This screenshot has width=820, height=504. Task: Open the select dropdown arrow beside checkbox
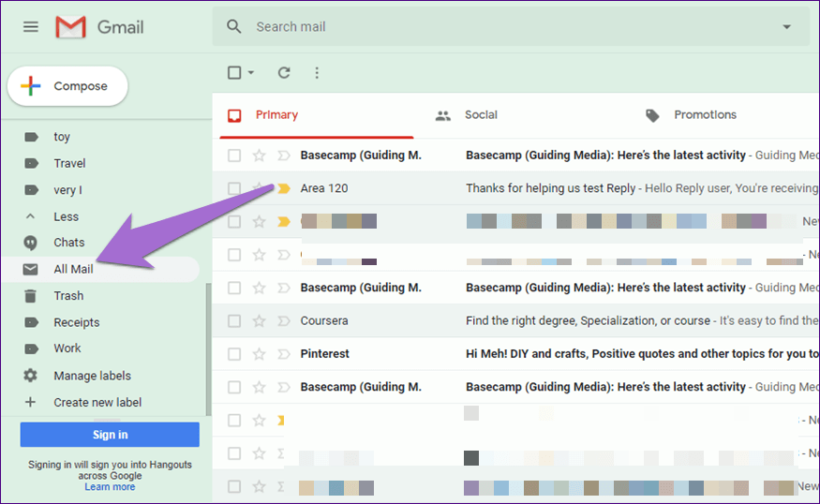(x=251, y=73)
